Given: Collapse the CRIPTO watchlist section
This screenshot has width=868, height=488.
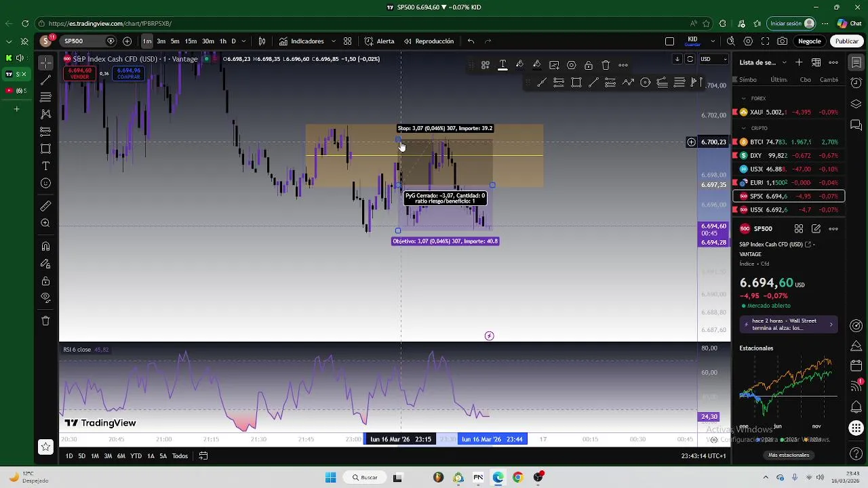Looking at the screenshot, I should coord(743,128).
